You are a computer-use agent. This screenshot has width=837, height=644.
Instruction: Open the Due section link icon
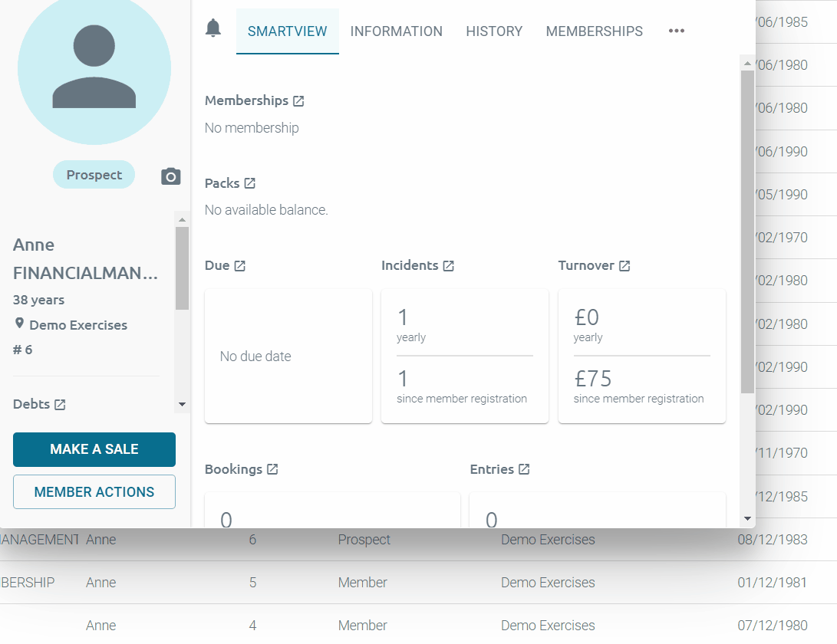[x=239, y=266]
